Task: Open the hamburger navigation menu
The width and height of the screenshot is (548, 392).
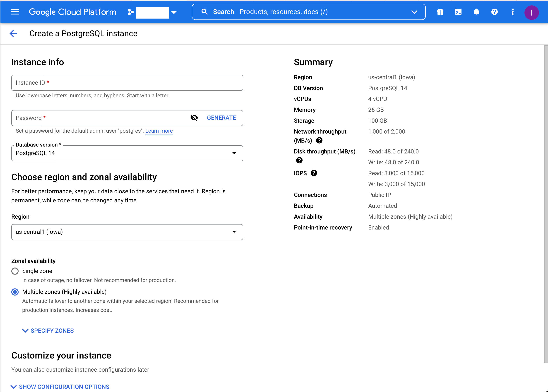Action: (15, 12)
